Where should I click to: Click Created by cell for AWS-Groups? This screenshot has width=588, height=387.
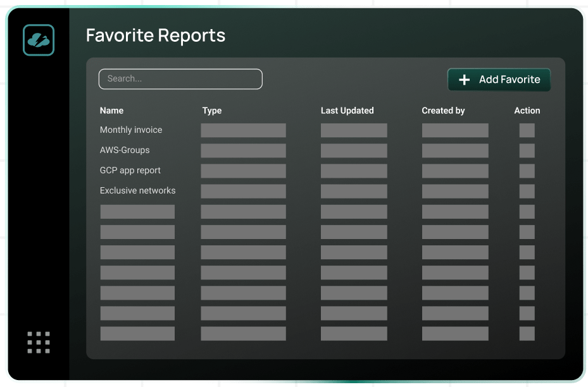[454, 150]
